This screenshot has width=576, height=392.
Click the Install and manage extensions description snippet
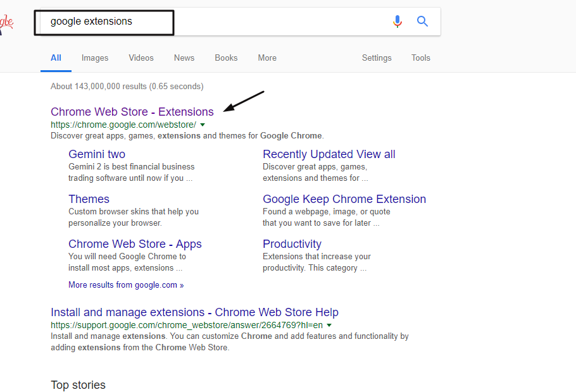(230, 341)
